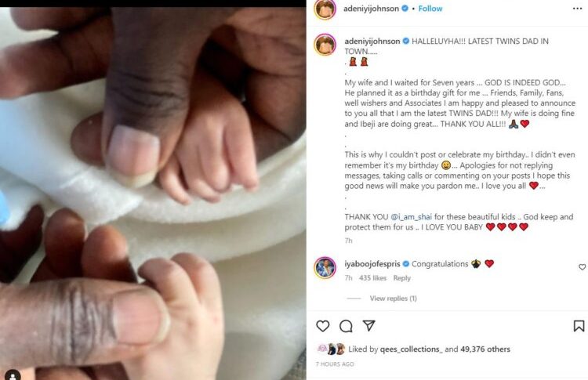Like the post with heart icon
Screen dimensions: 588x380
coord(322,326)
